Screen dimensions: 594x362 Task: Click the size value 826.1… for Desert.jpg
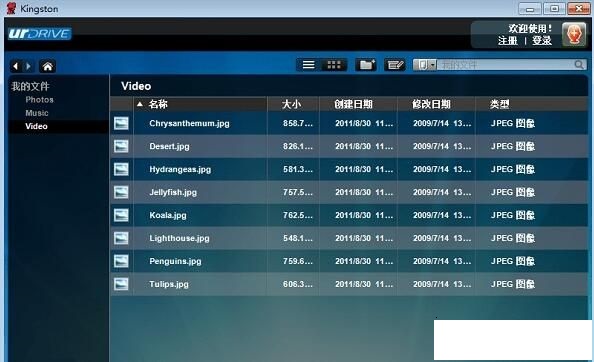(x=298, y=146)
